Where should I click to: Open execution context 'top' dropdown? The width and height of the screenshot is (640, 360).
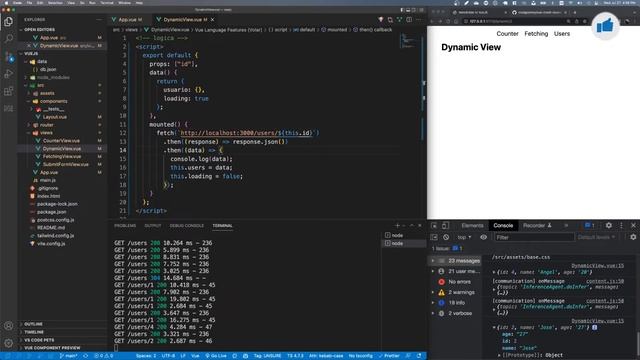(464, 237)
